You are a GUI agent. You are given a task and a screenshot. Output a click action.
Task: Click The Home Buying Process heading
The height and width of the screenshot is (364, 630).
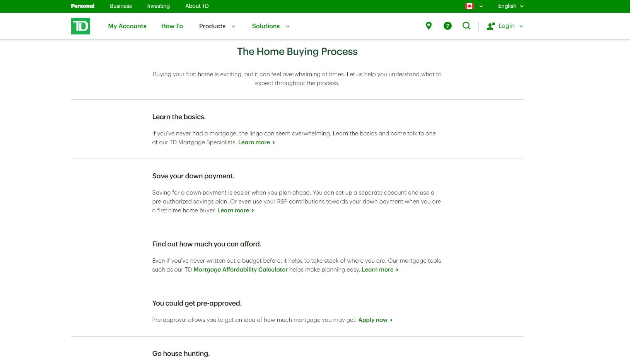coord(297,51)
